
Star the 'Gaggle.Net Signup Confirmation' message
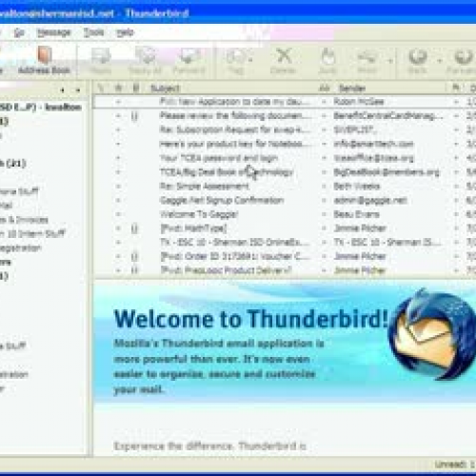click(118, 200)
